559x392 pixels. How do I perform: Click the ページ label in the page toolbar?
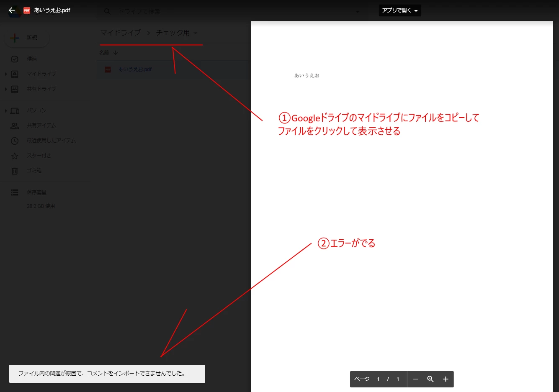(362, 379)
